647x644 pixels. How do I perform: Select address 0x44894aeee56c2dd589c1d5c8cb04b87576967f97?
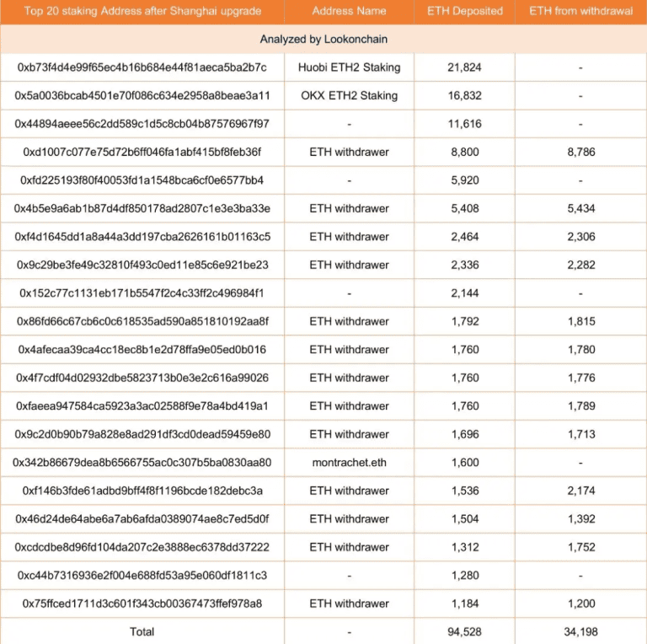[142, 124]
